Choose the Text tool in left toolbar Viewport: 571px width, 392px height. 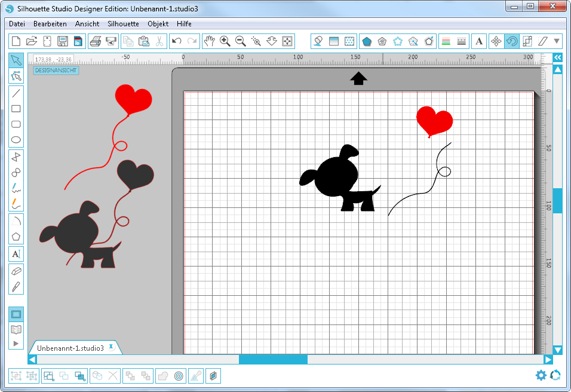(x=17, y=254)
